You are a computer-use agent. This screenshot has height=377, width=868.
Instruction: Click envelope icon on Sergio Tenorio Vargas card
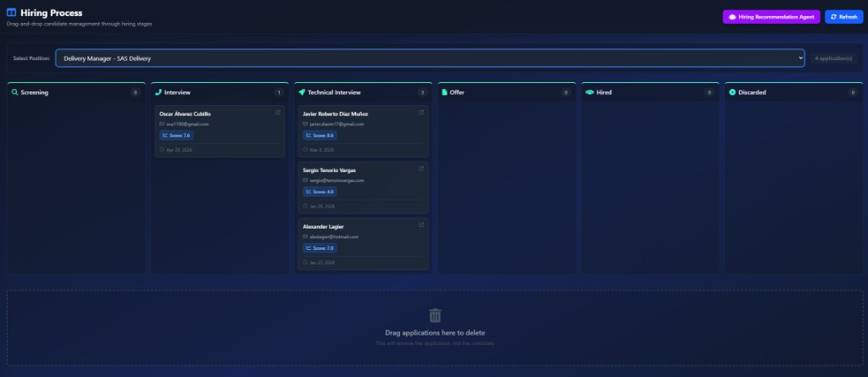tap(305, 180)
